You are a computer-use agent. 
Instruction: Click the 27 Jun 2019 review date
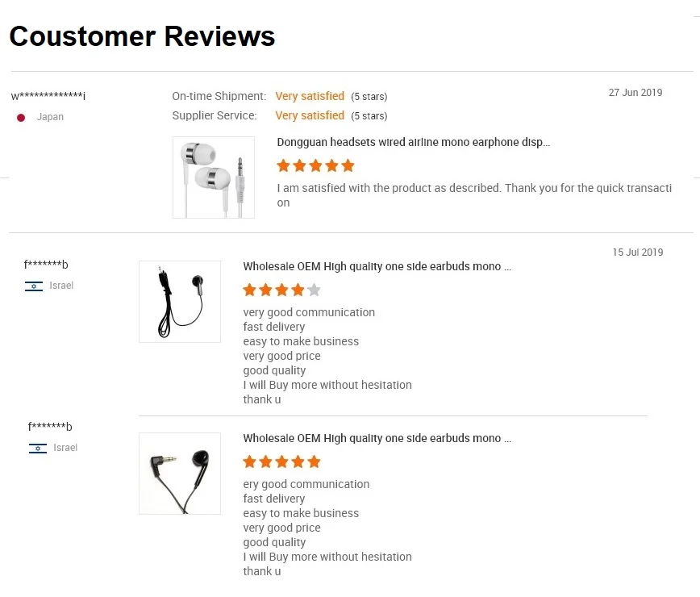[635, 92]
